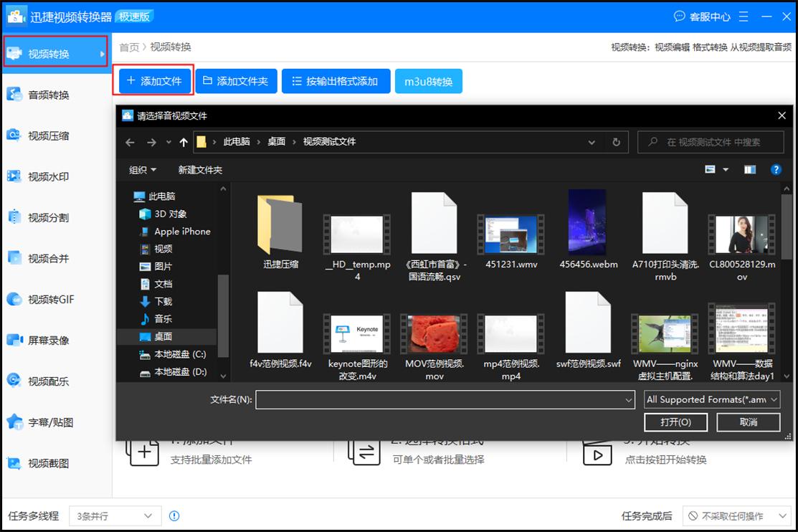Viewport: 798px width, 532px height.
Task: Toggle the preview pane icon
Action: coord(750,170)
